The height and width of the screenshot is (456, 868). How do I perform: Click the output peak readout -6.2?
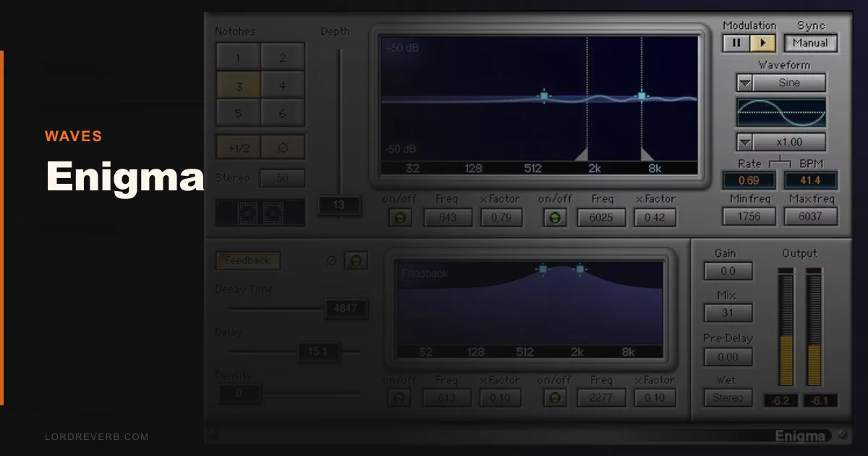tap(780, 400)
